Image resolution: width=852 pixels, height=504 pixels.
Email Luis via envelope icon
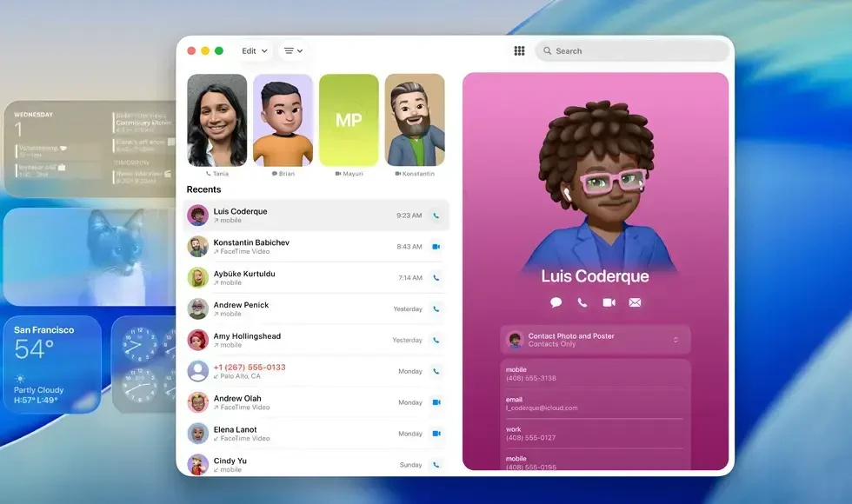635,302
